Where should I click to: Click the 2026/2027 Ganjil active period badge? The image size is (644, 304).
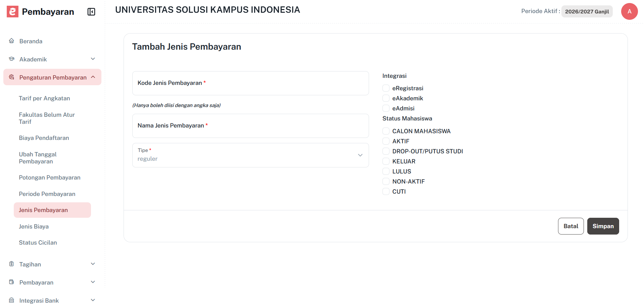(x=587, y=11)
